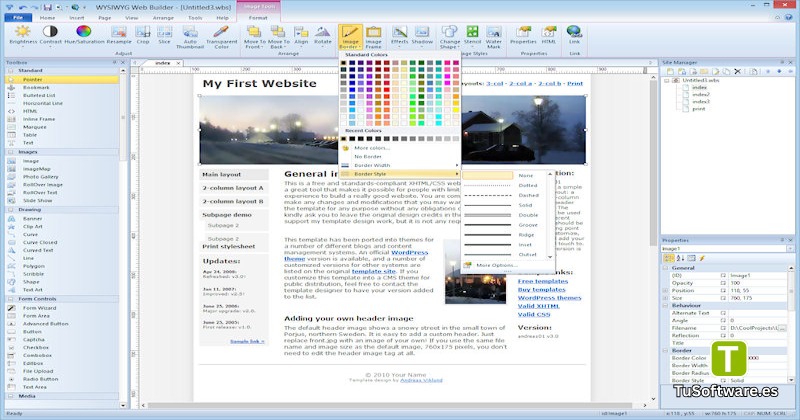Click the Print layout link
The width and height of the screenshot is (800, 420).
tap(574, 83)
